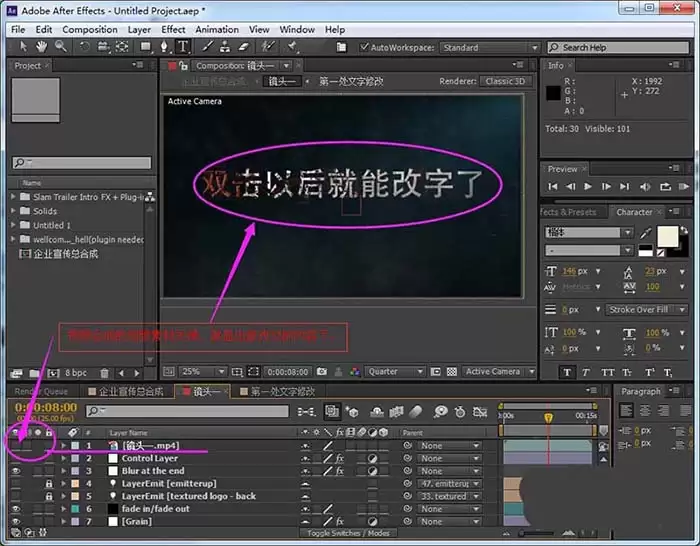Image resolution: width=700 pixels, height=546 pixels.
Task: Select the Puppet Pin tool
Action: coord(292,46)
